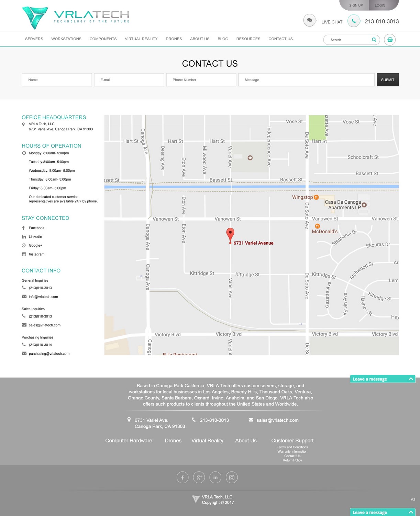This screenshot has width=420, height=516.
Task: Click footer Computer Hardware link
Action: click(x=129, y=441)
